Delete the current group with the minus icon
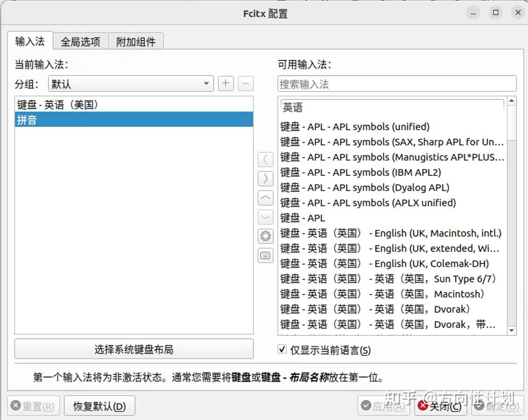This screenshot has width=528, height=420. coord(245,83)
